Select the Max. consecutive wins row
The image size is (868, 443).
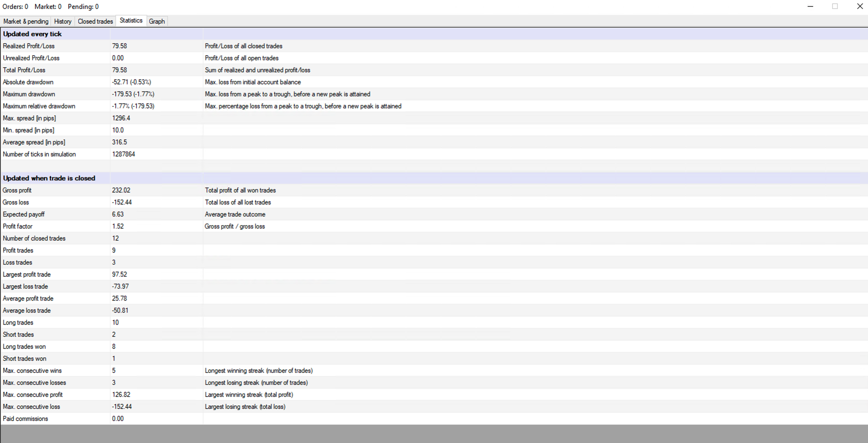(x=32, y=371)
